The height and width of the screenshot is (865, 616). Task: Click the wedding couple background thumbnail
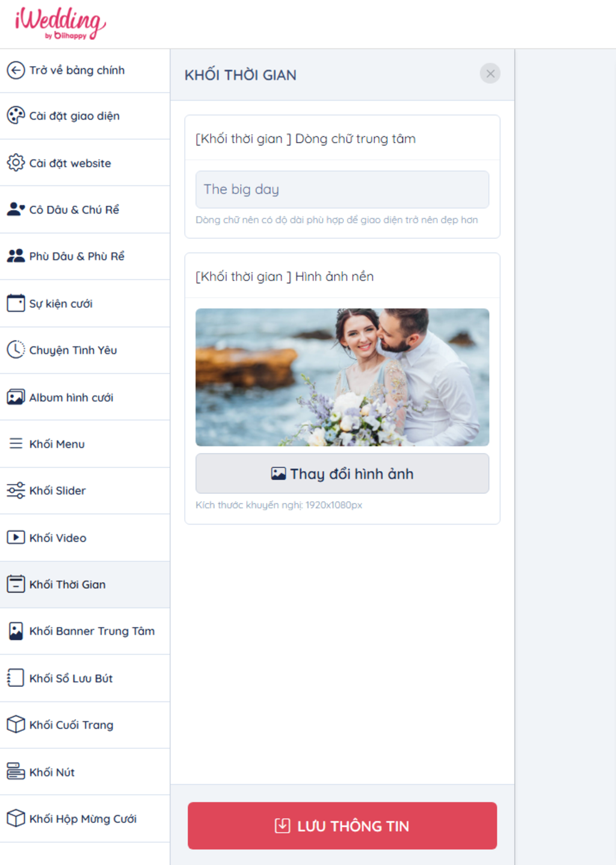click(x=341, y=377)
